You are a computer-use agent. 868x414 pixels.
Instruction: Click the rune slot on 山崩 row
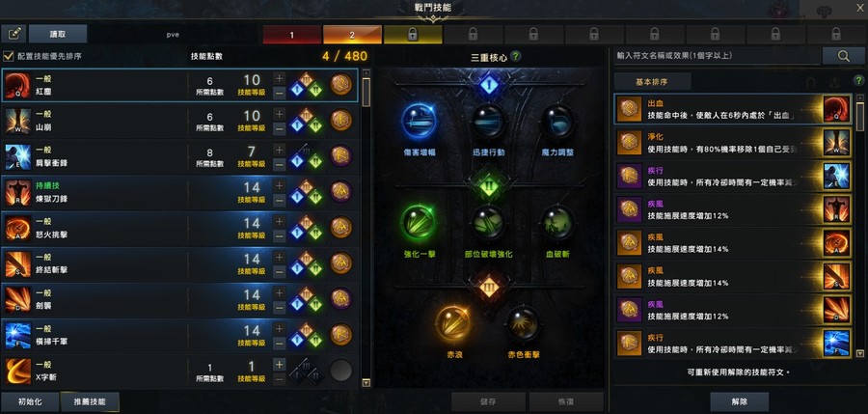[x=341, y=121]
